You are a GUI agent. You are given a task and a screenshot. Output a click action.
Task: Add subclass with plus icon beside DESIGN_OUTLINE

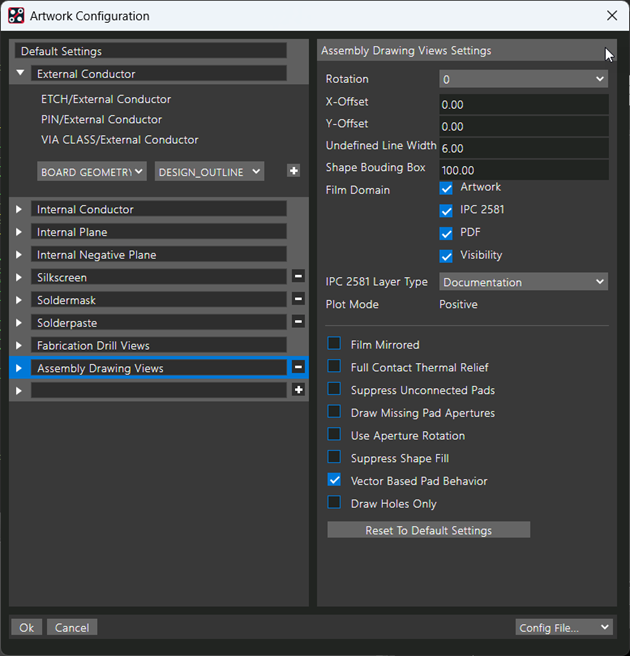click(x=293, y=171)
